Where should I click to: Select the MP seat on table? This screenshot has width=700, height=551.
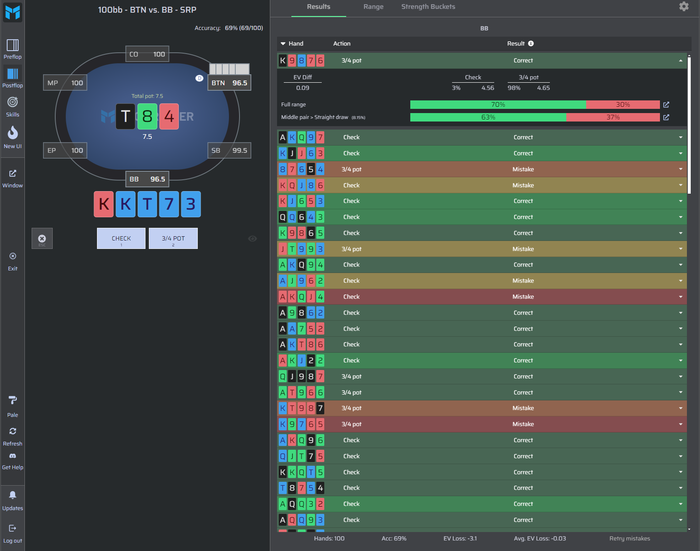(x=65, y=83)
